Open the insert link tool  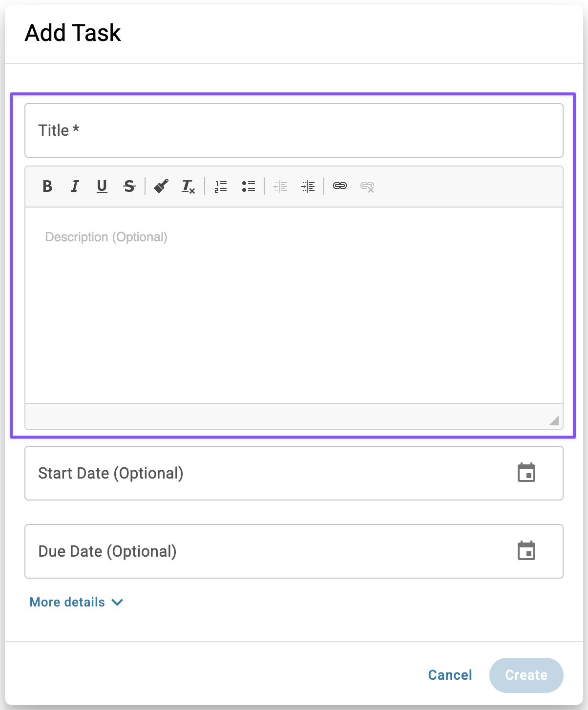click(340, 186)
